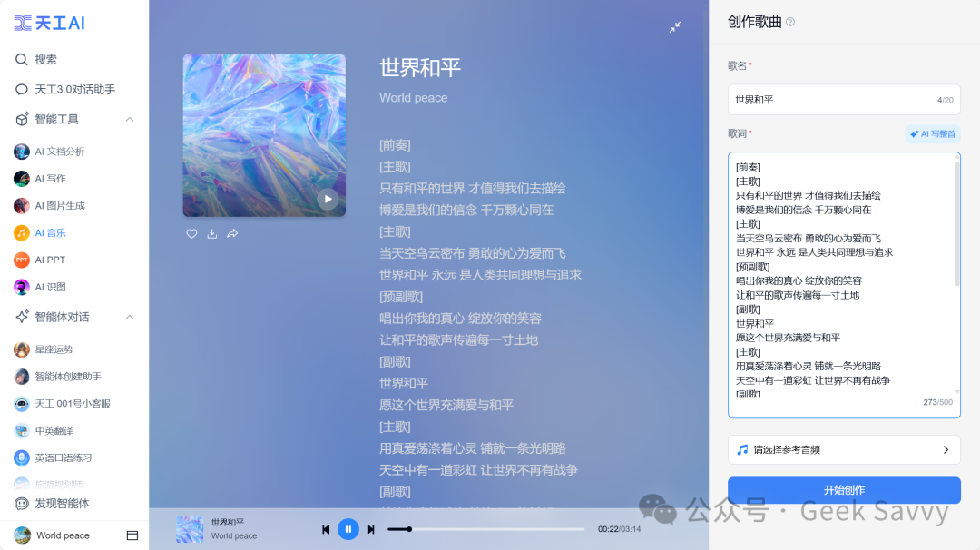Image resolution: width=980 pixels, height=550 pixels.
Task: Like the song with heart icon
Action: [x=191, y=234]
